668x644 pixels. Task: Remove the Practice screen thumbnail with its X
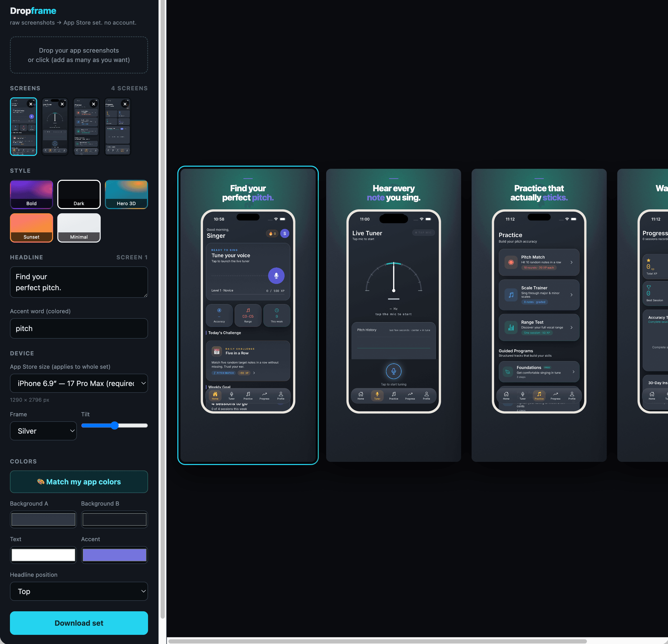93,104
